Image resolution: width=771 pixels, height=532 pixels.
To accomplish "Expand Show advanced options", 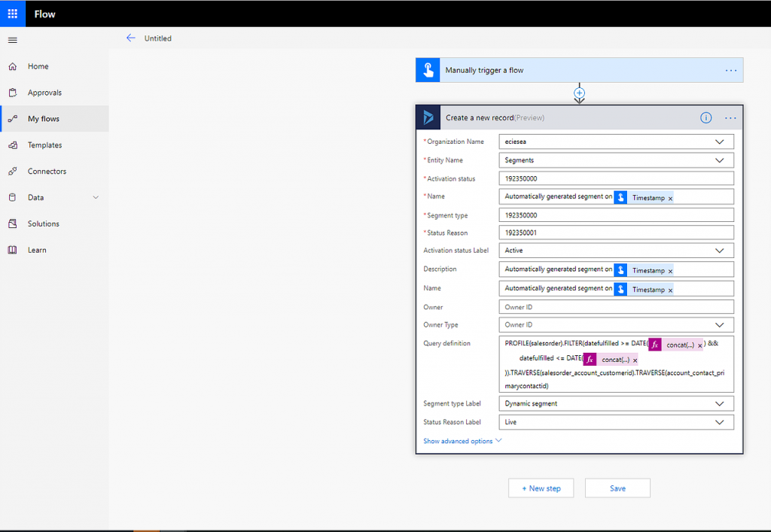I will click(x=462, y=441).
